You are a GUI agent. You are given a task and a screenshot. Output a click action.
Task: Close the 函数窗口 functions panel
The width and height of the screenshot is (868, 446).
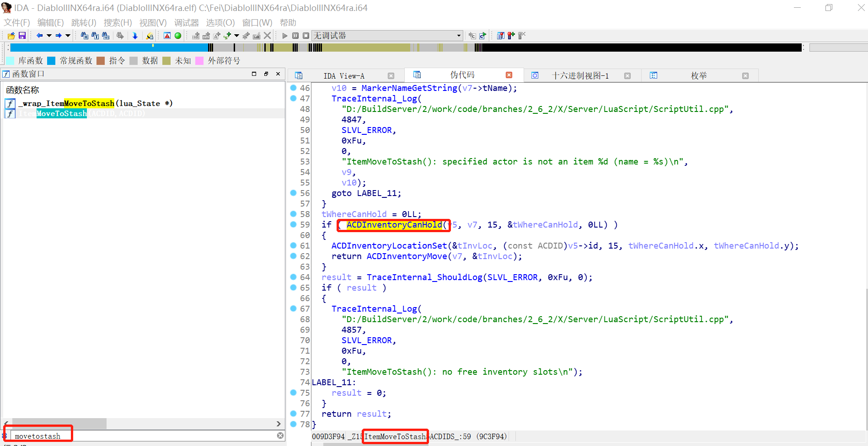click(278, 74)
